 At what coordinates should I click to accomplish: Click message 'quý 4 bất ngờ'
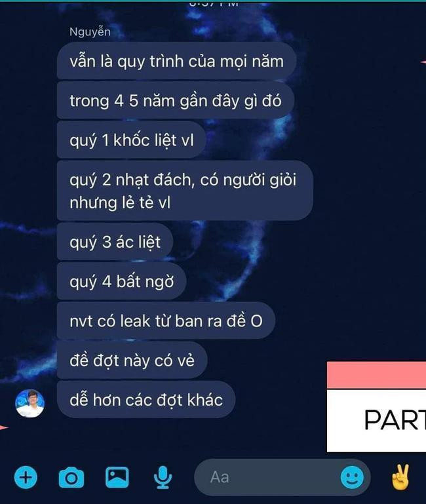pos(121,281)
